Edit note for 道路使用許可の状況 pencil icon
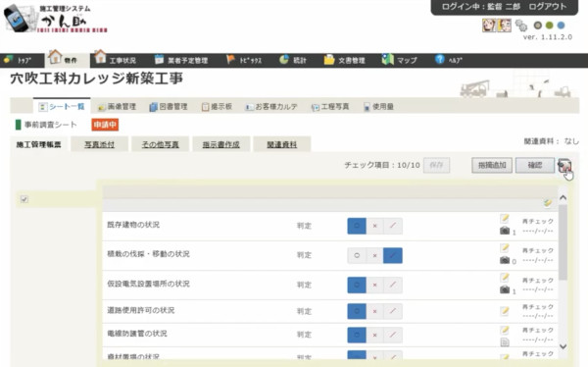This screenshot has height=367, width=588. (x=505, y=311)
